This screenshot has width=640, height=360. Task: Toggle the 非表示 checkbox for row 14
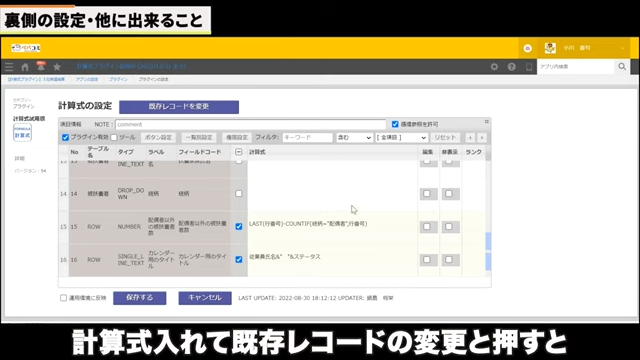(449, 193)
